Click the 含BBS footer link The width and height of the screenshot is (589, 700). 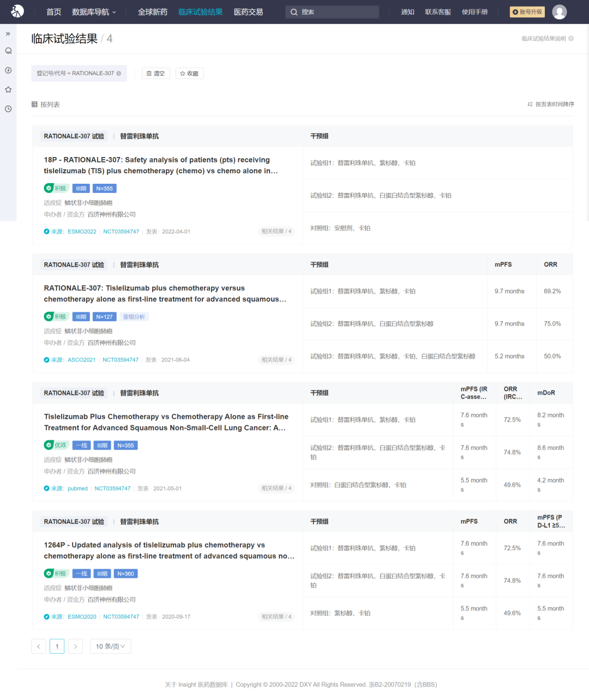click(x=426, y=685)
